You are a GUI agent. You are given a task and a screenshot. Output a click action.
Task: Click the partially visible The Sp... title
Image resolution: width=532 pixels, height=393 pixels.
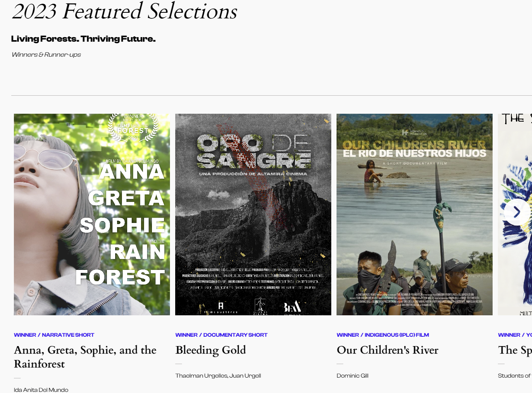click(515, 350)
